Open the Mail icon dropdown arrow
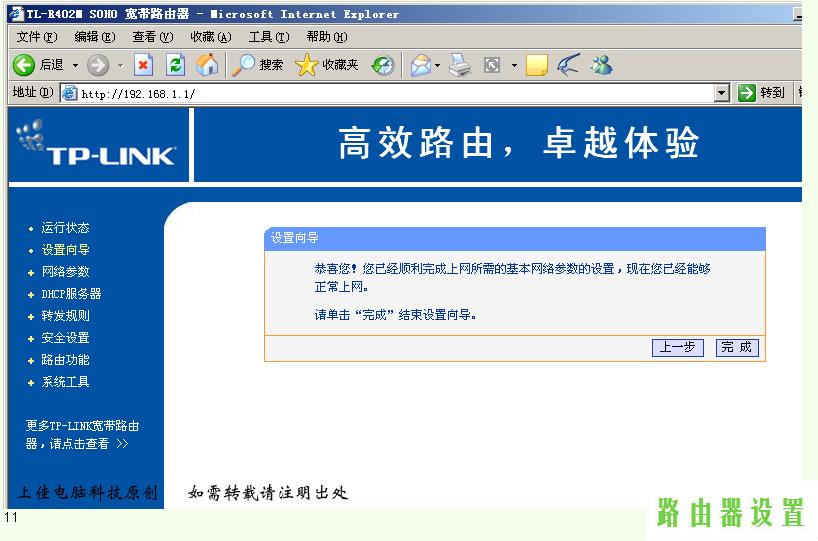The height and width of the screenshot is (541, 818). [x=437, y=66]
